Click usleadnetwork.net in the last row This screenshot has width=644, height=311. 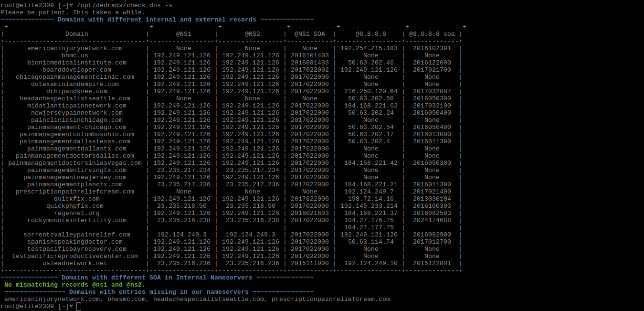coord(74,263)
